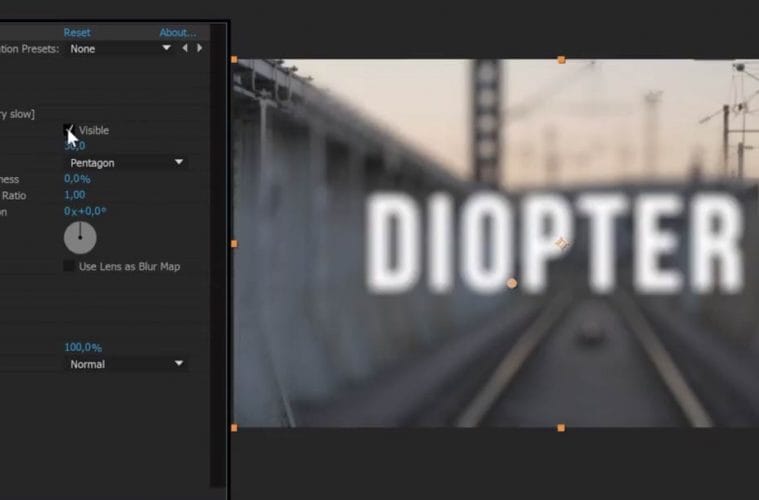Image resolution: width=759 pixels, height=500 pixels.
Task: Toggle the Visible checkbox
Action: click(69, 130)
